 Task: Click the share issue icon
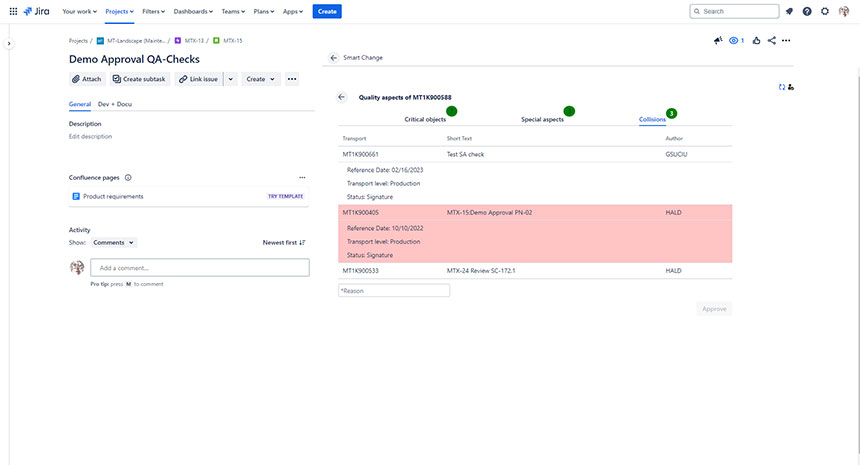[771, 41]
